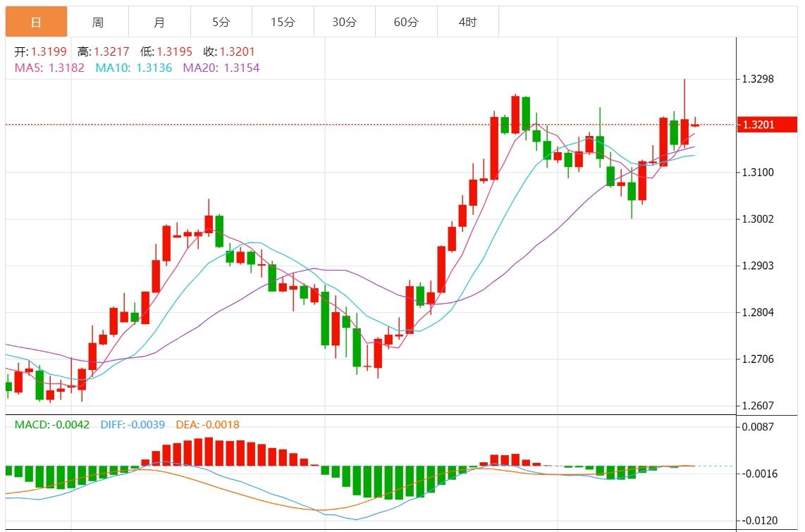Show the 30分 interval chart
Image resolution: width=805 pixels, height=532 pixels.
pyautogui.click(x=344, y=22)
